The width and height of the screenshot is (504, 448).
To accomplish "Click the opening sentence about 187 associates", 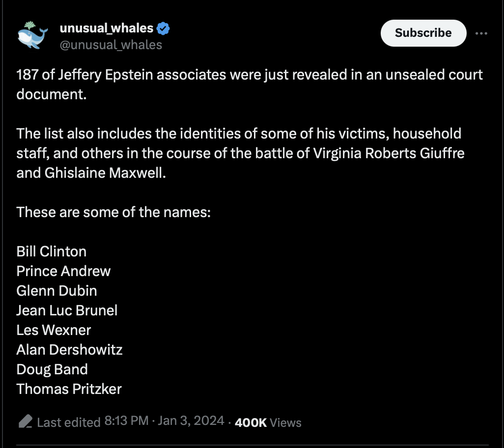I will click(x=250, y=84).
